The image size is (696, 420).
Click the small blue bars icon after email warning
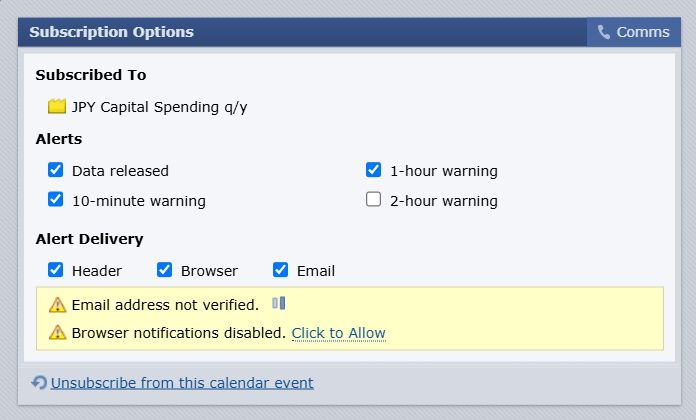pyautogui.click(x=279, y=303)
